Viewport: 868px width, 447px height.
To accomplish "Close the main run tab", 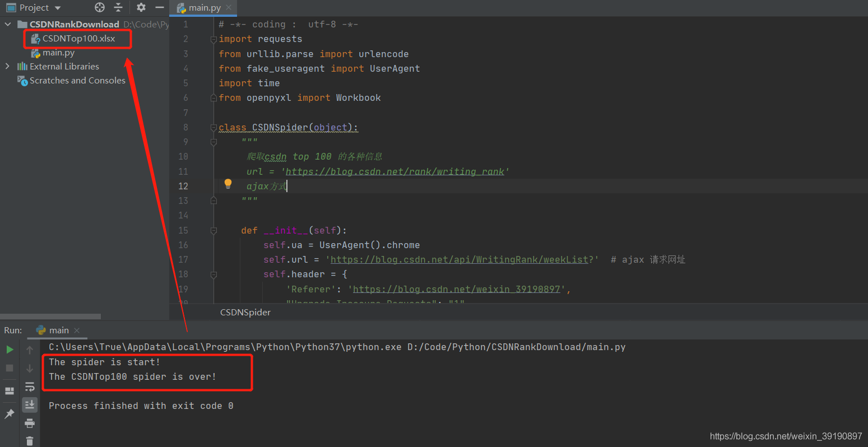I will coord(77,330).
